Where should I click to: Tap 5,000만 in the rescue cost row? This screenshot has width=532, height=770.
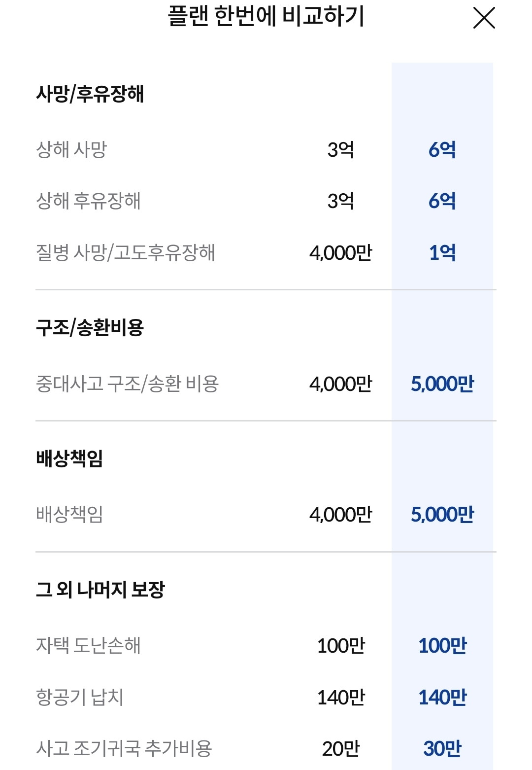pos(442,384)
